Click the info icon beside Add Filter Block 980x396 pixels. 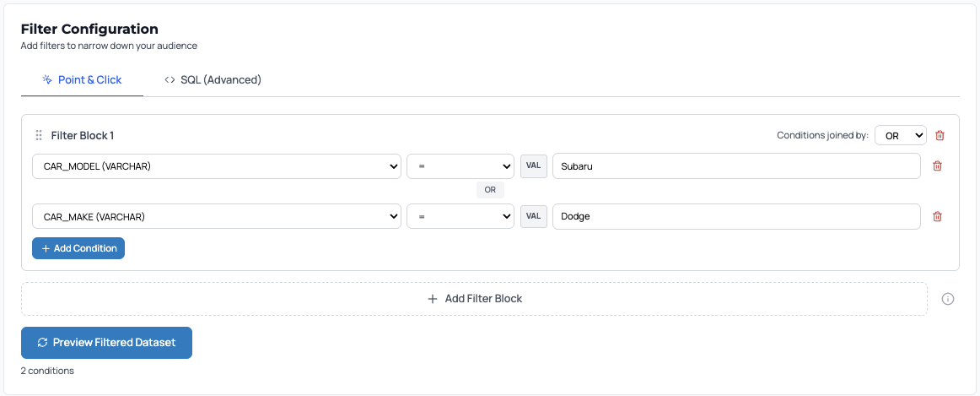tap(948, 299)
